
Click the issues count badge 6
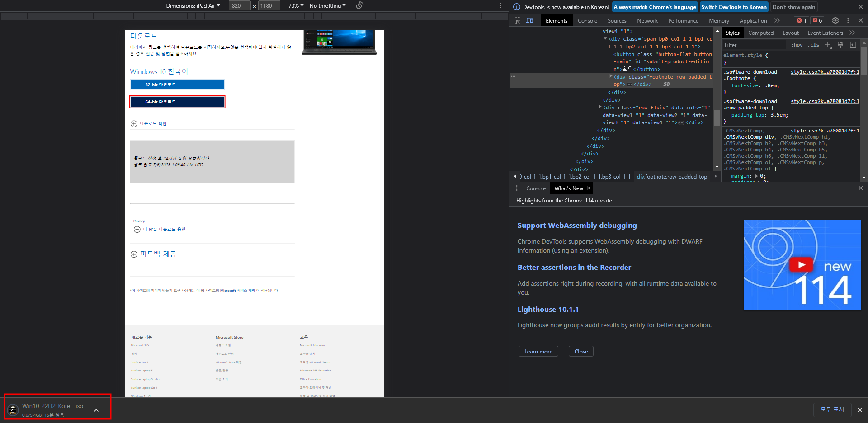pos(817,20)
